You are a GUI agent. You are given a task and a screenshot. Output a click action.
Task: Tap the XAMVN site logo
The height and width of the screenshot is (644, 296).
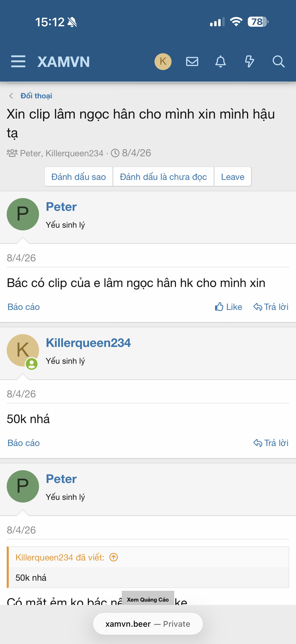click(x=63, y=62)
